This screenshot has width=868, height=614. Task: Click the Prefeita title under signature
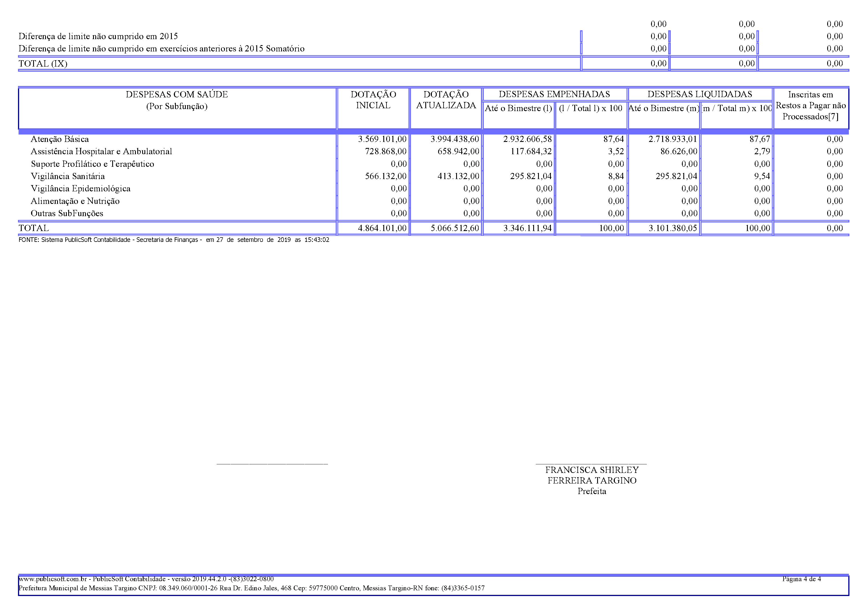[x=592, y=491]
